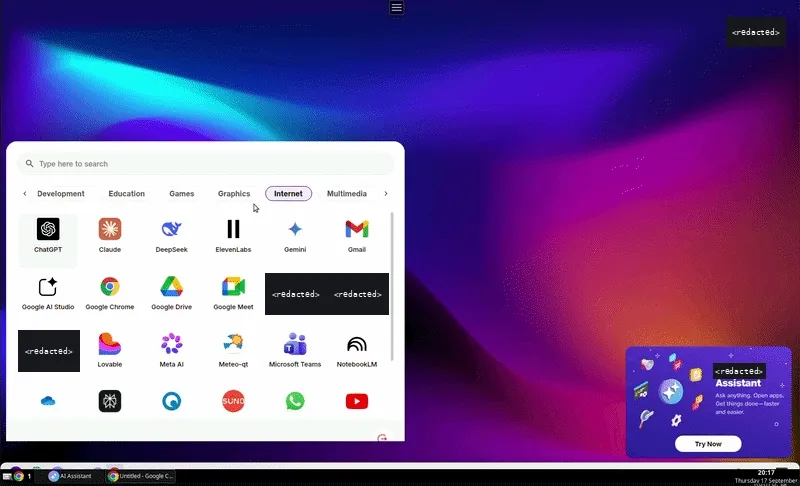Open NotebookLM
The height and width of the screenshot is (486, 800).
357,350
